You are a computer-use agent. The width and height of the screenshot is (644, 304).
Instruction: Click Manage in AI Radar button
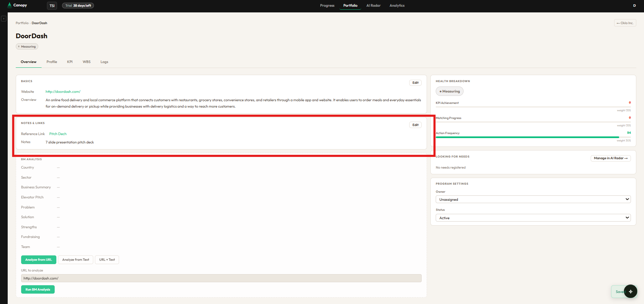pos(610,158)
